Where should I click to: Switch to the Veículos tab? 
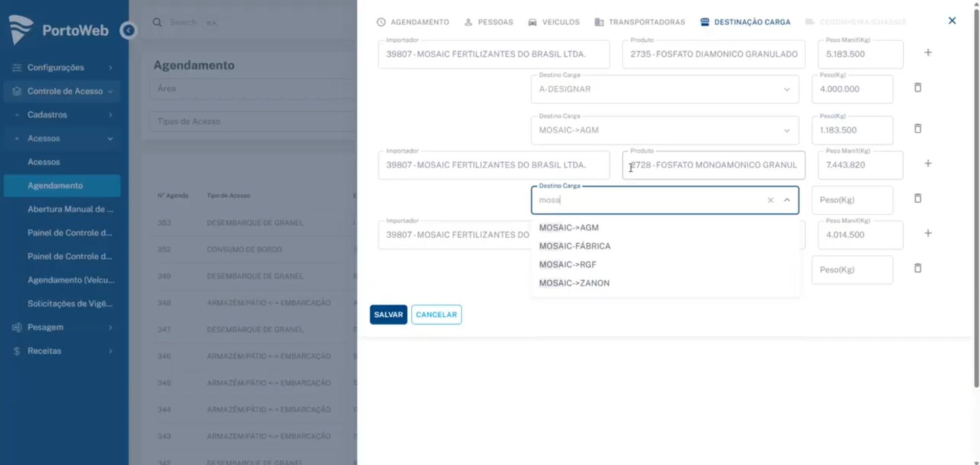pos(554,22)
